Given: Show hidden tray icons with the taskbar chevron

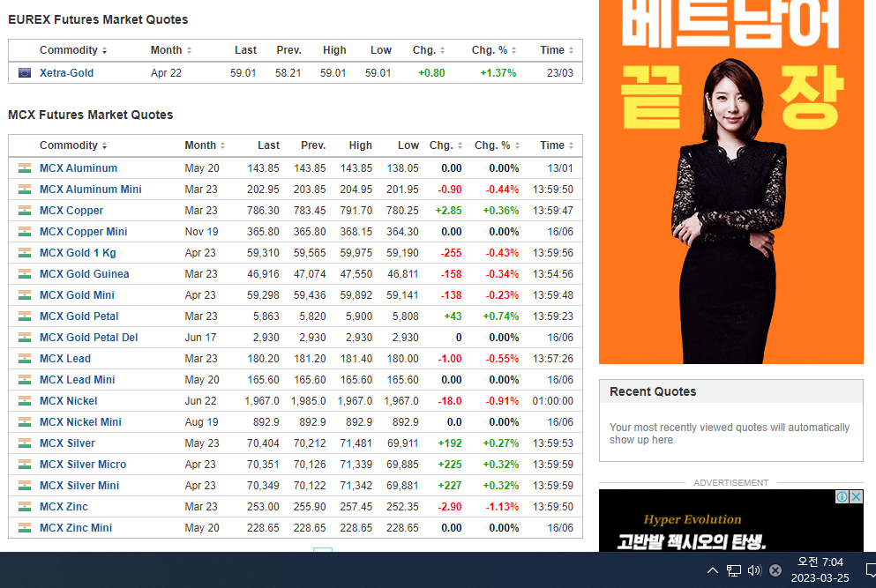Looking at the screenshot, I should coord(712,570).
